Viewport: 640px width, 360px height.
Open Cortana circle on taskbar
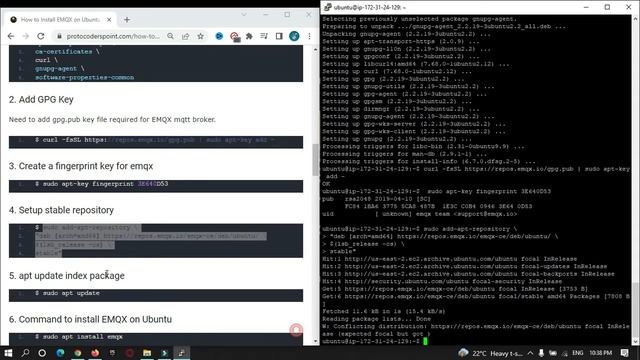(42, 353)
